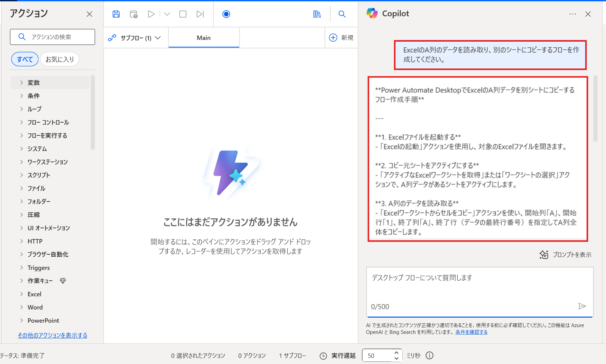Stop the flow with the square icon

[183, 14]
